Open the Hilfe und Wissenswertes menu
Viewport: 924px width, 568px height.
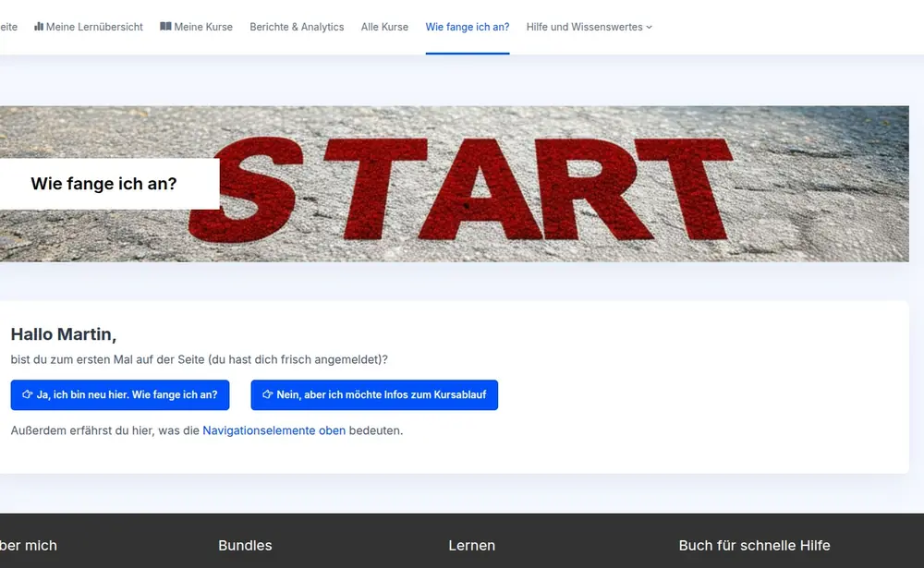coord(585,28)
